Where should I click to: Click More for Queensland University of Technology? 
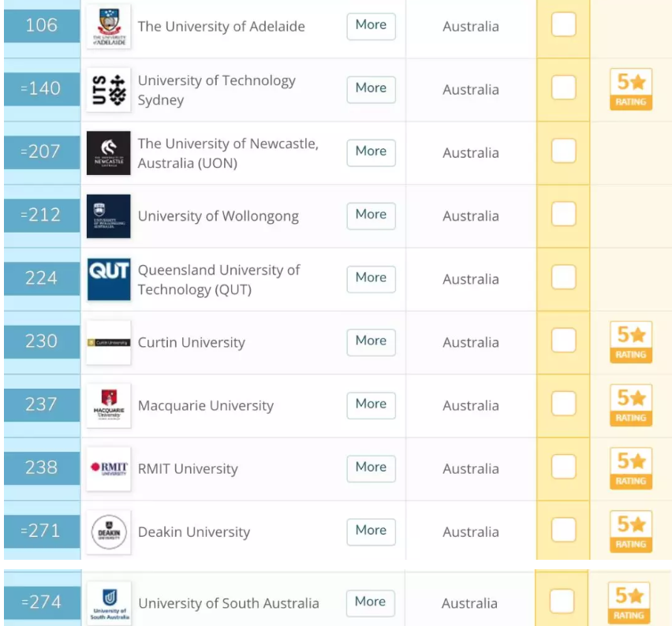[371, 279]
